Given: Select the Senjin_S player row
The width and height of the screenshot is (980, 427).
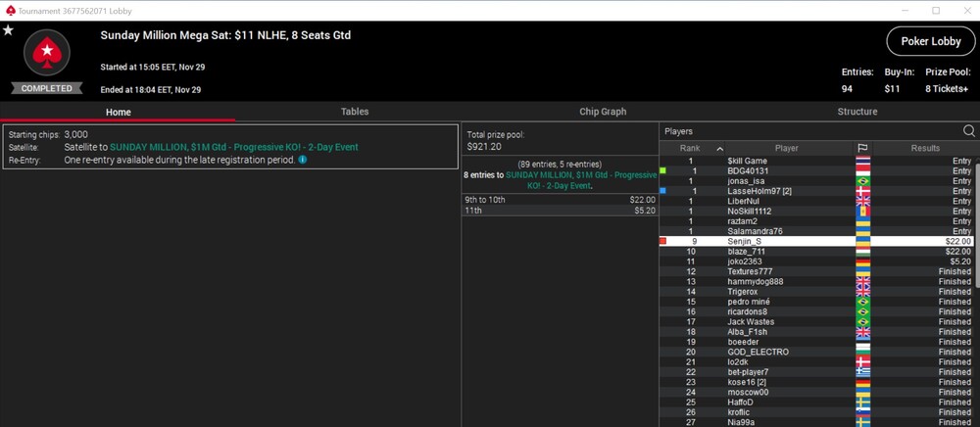Looking at the screenshot, I should pyautogui.click(x=816, y=241).
